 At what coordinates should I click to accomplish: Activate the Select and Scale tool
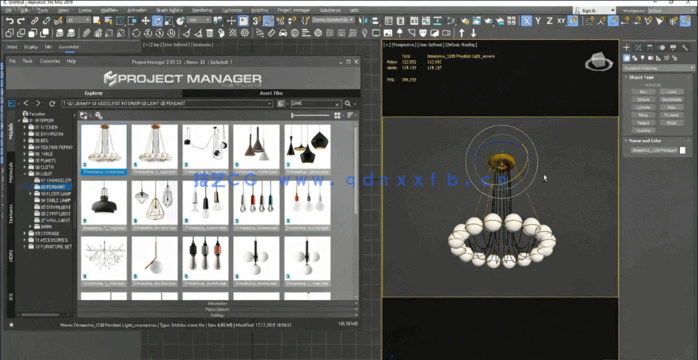tap(169, 21)
